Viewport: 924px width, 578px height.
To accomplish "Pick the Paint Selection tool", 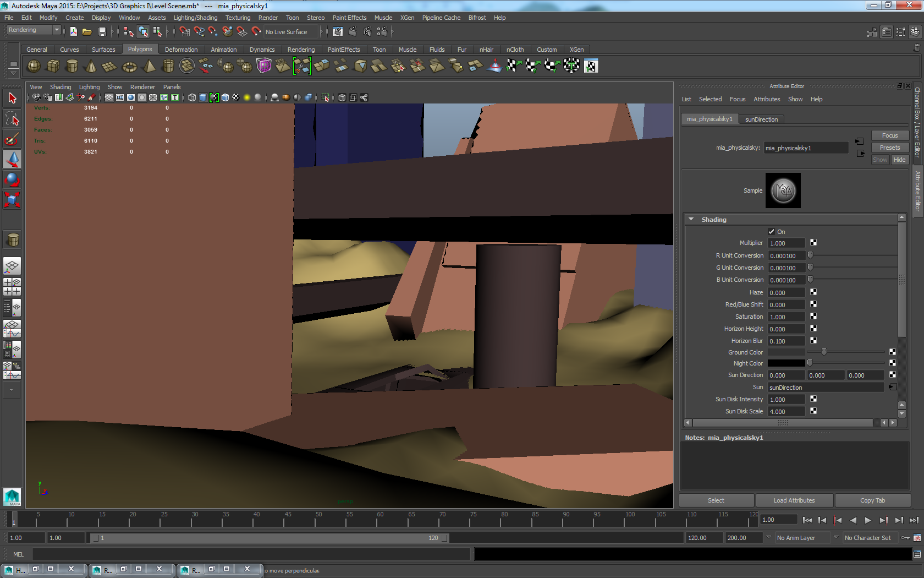I will pyautogui.click(x=12, y=139).
